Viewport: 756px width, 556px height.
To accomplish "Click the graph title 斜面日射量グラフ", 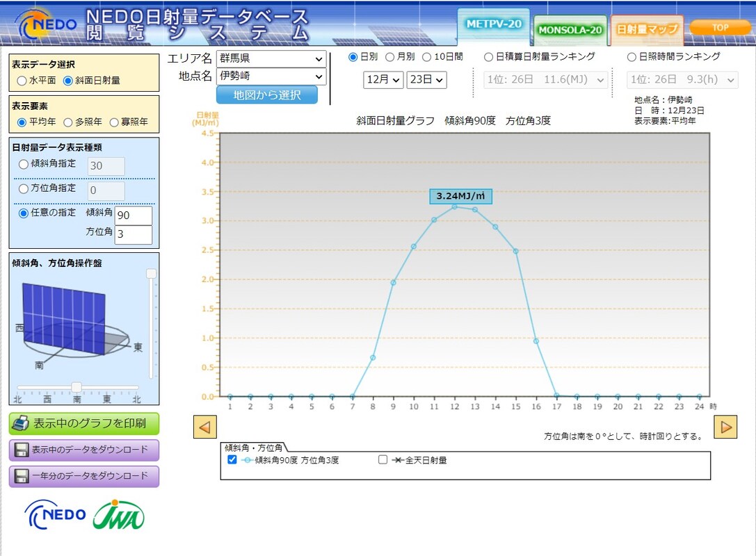I will [x=395, y=120].
